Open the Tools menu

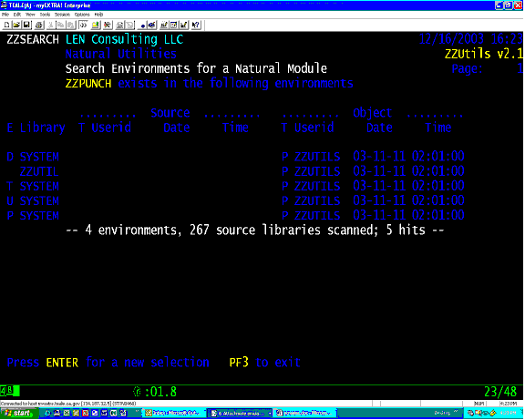(x=45, y=15)
